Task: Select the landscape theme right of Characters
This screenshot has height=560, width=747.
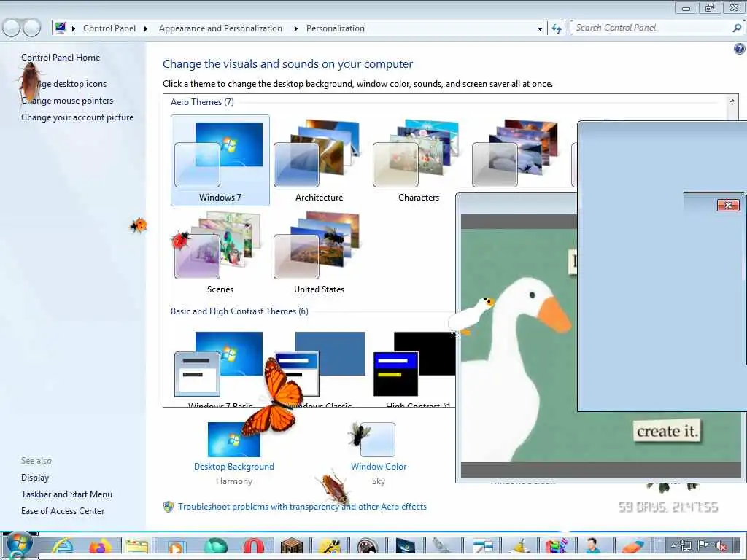Action: (514, 153)
